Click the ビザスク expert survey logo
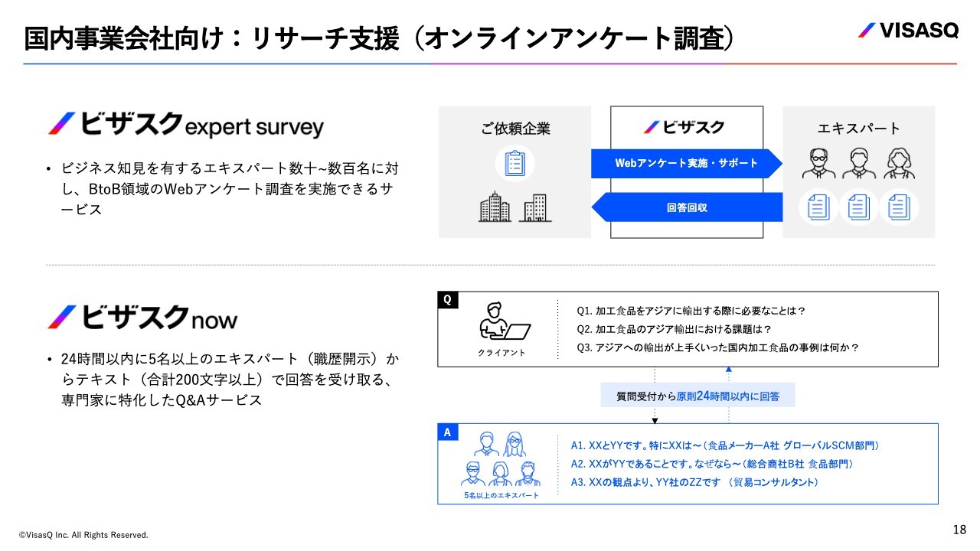The height and width of the screenshot is (551, 980). tap(186, 126)
